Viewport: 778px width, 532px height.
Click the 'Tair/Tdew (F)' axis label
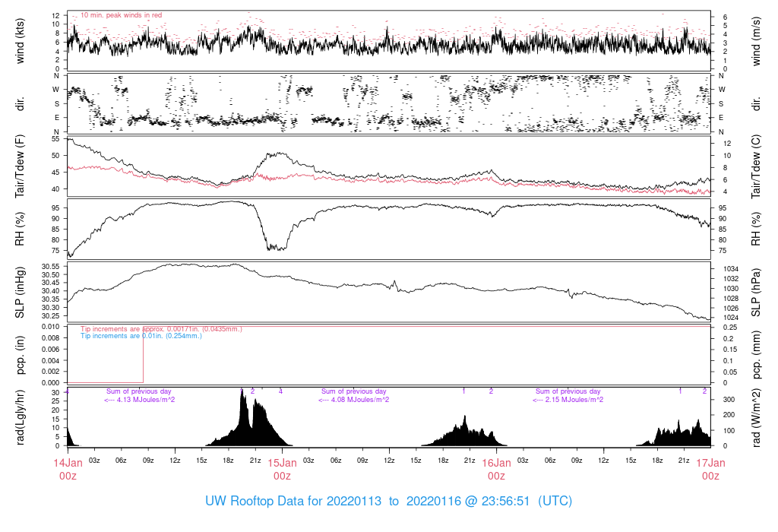pos(20,166)
